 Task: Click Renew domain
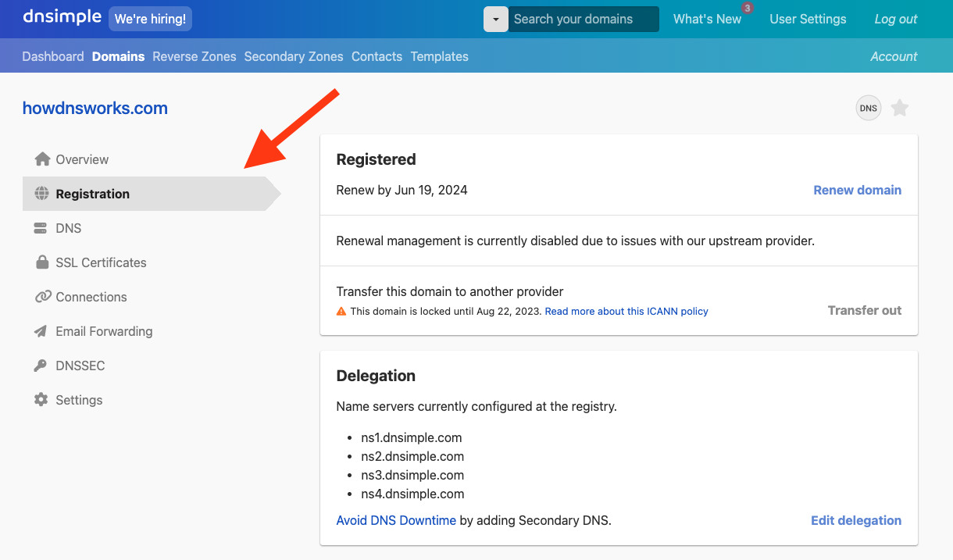(857, 190)
